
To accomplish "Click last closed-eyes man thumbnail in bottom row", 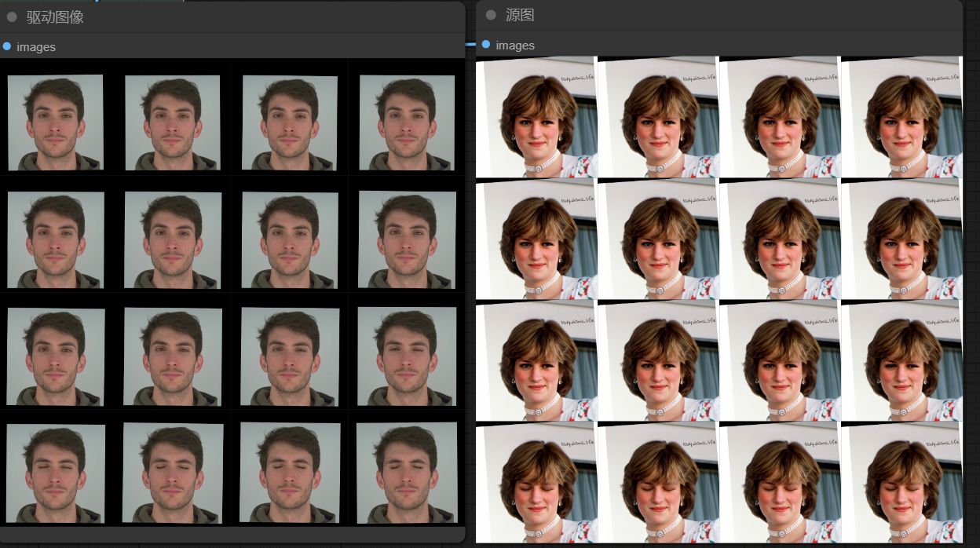I will coord(407,473).
